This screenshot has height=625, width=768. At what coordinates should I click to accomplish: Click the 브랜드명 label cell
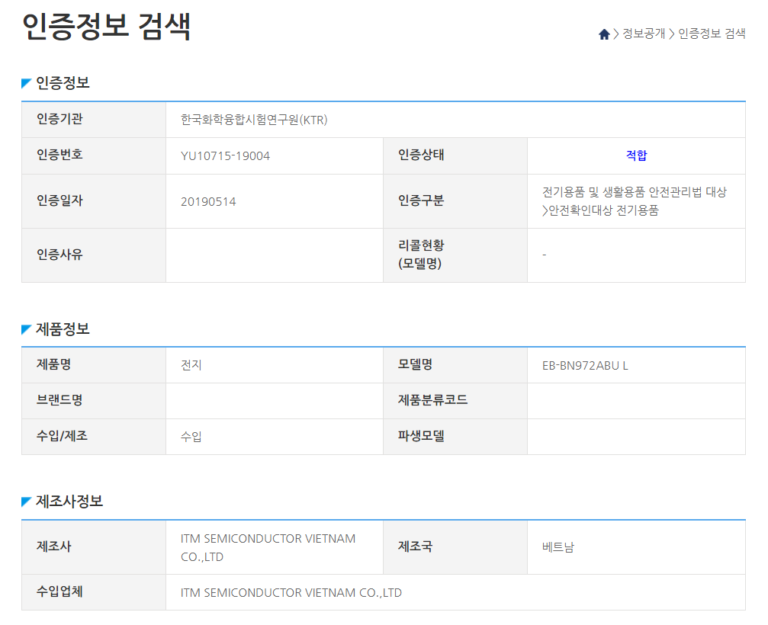(94, 401)
